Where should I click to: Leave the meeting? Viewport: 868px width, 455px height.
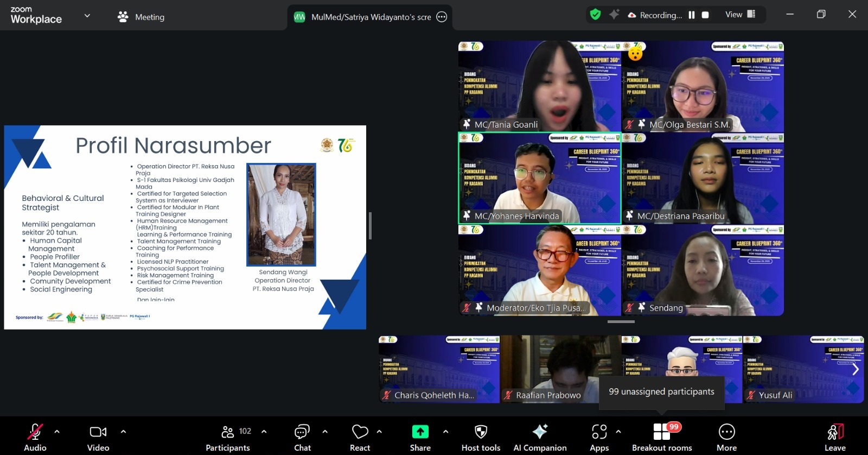[x=835, y=436]
